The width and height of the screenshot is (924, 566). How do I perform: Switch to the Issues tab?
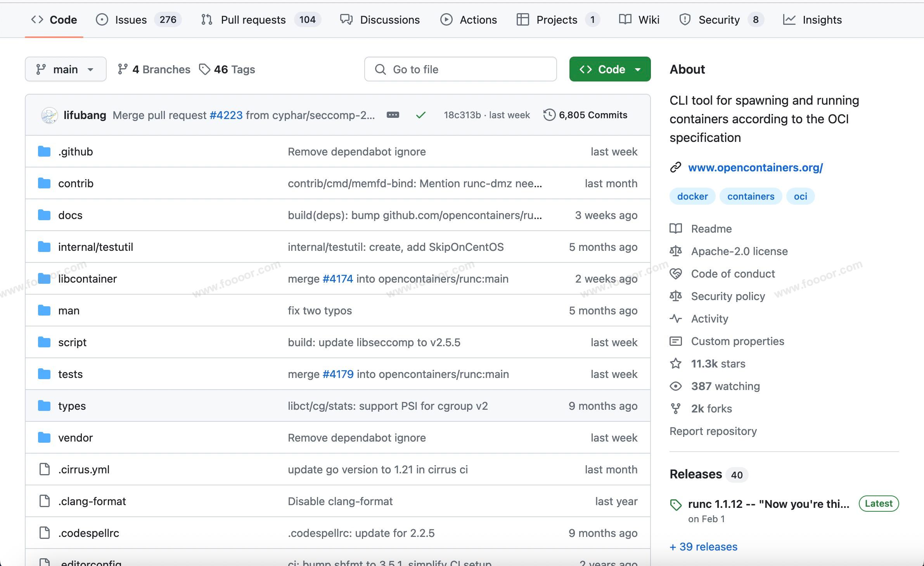(x=131, y=20)
